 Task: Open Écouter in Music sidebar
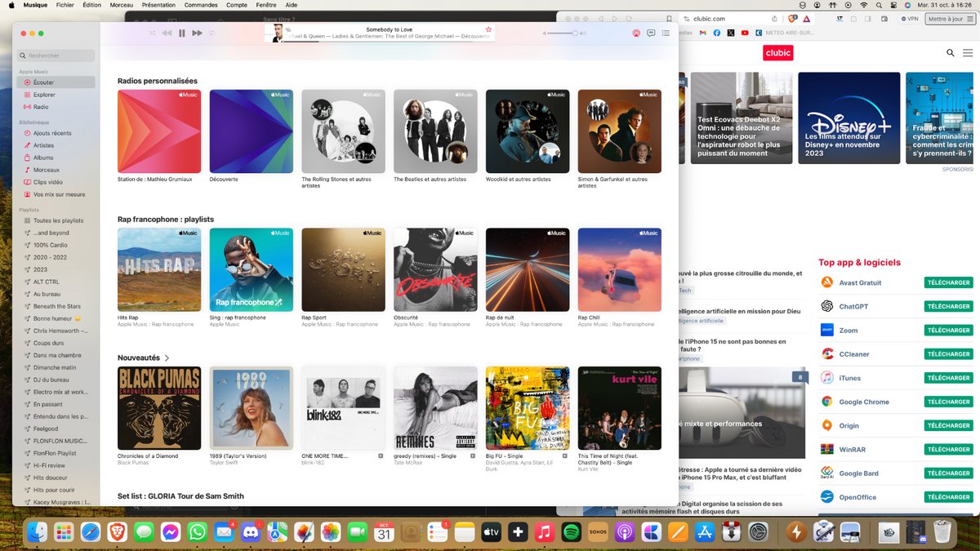[x=56, y=82]
